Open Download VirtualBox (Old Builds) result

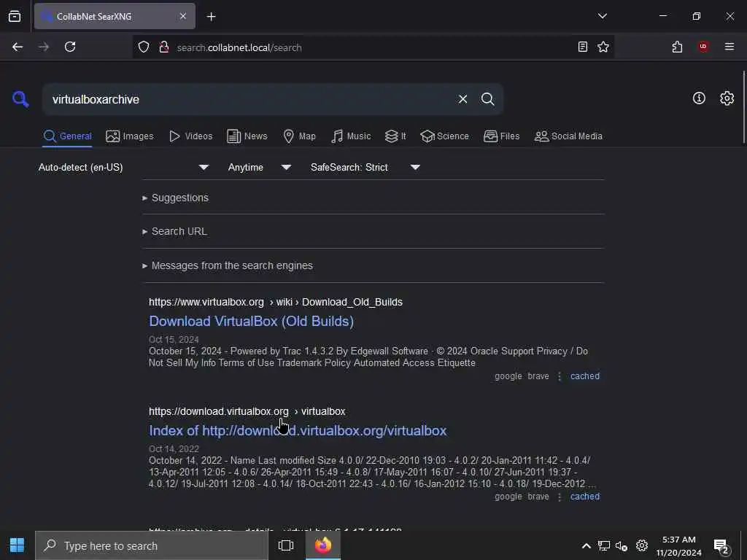click(x=251, y=322)
